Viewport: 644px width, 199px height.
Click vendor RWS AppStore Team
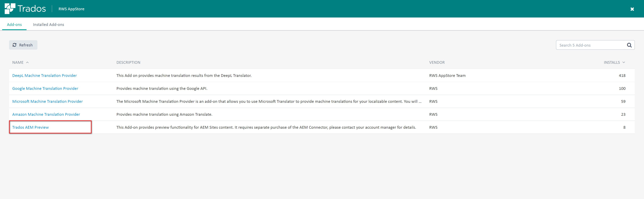tap(447, 75)
